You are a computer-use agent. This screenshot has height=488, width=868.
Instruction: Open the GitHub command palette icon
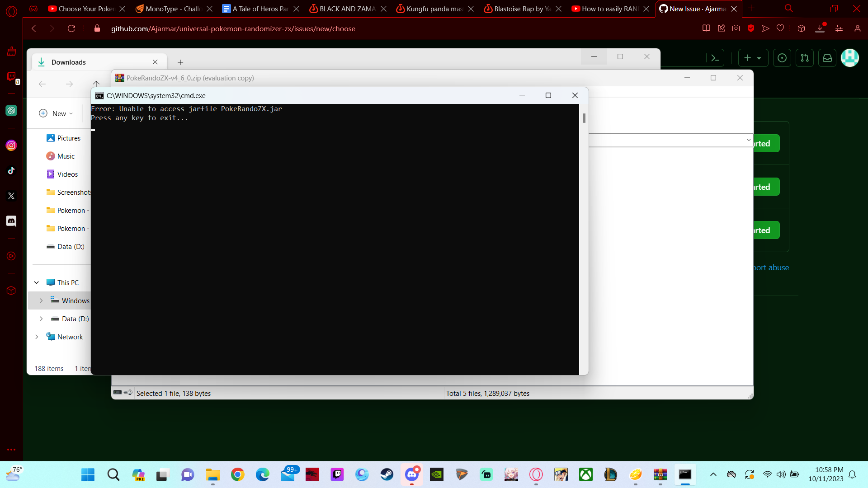[x=715, y=58]
